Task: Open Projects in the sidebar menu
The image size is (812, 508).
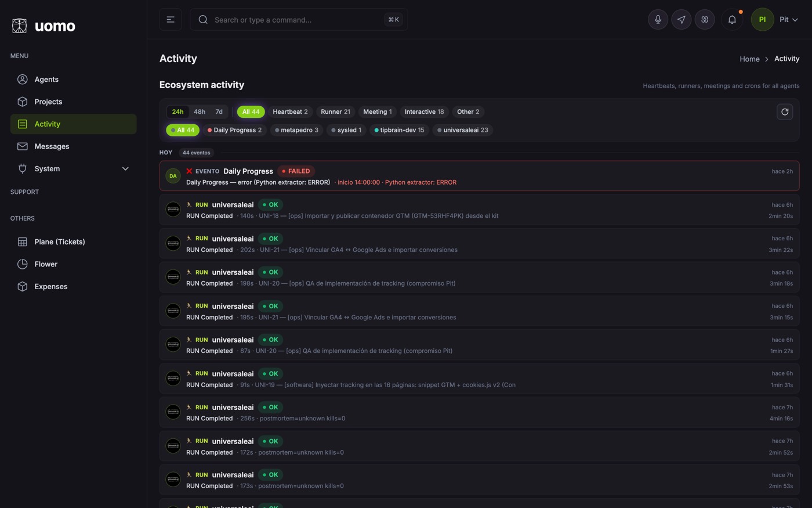Action: 73,102
